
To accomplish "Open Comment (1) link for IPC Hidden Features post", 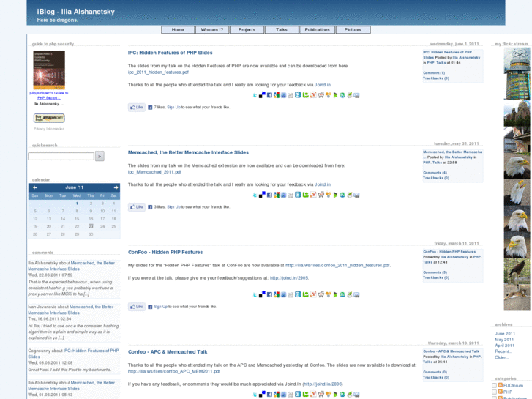I will [x=434, y=73].
